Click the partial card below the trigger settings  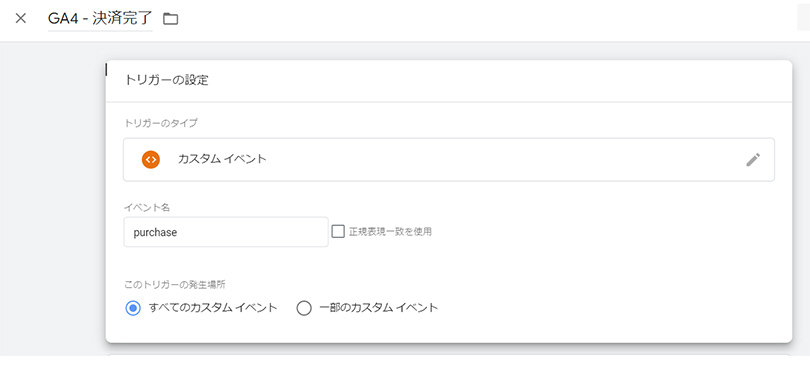pyautogui.click(x=449, y=356)
